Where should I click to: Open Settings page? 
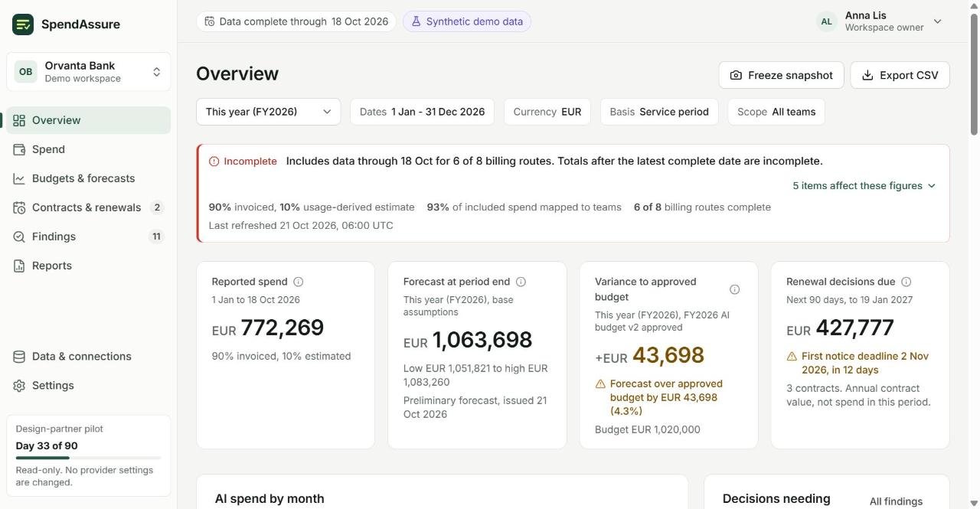point(89,386)
